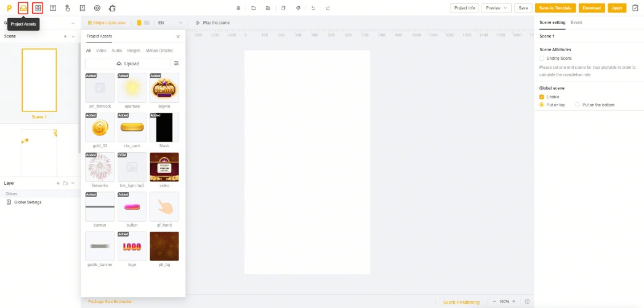Expand the Layer section chevron
Image resolution: width=644 pixels, height=308 pixels.
pos(73,183)
